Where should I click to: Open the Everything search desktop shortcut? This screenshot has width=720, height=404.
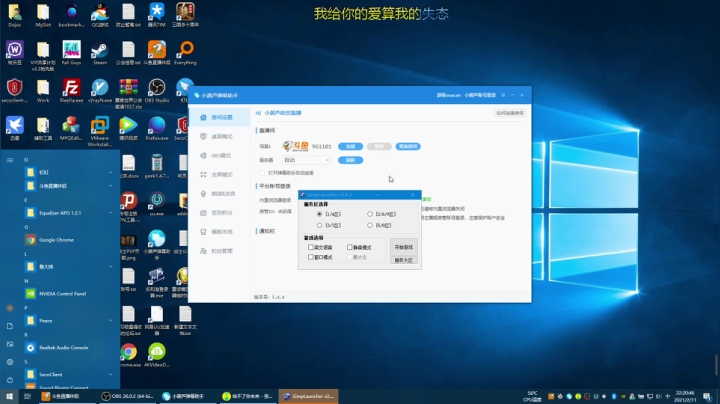(186, 54)
